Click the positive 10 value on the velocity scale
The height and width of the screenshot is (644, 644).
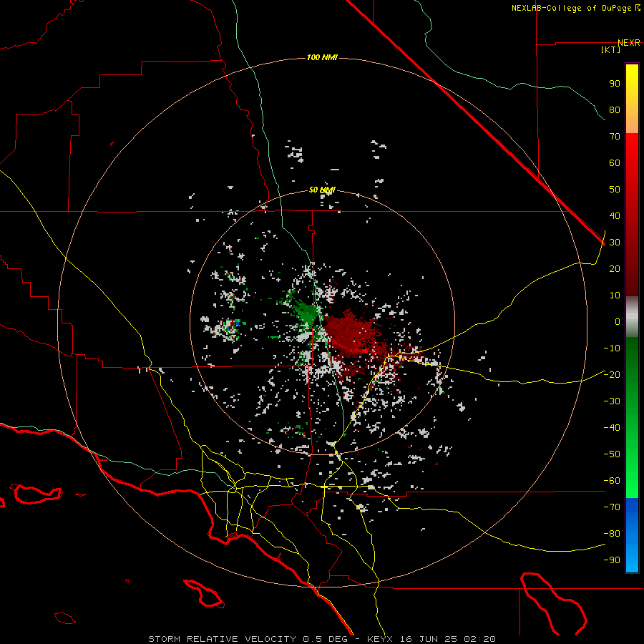tap(615, 296)
